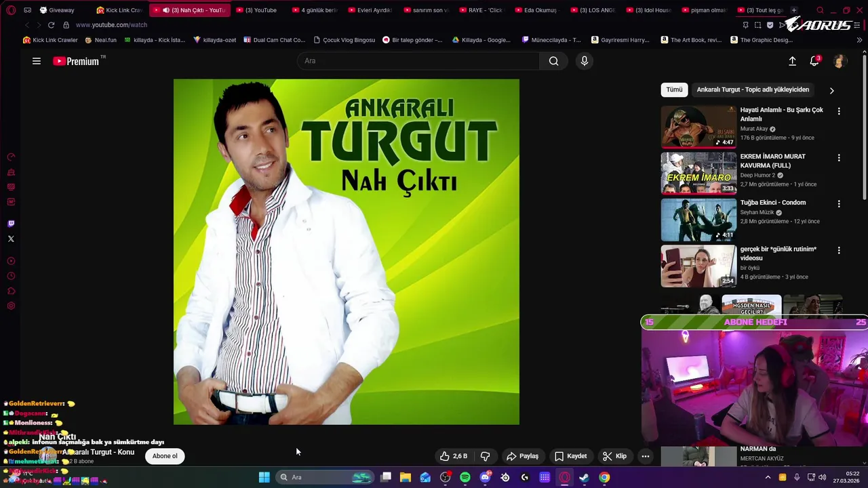The image size is (868, 488).
Task: Open the sidebar player icon
Action: (x=11, y=261)
